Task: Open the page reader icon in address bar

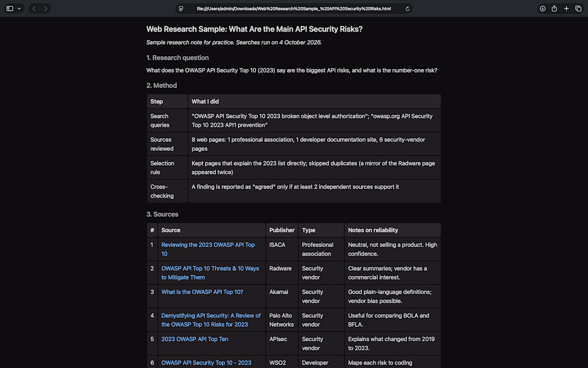Action: (x=181, y=9)
